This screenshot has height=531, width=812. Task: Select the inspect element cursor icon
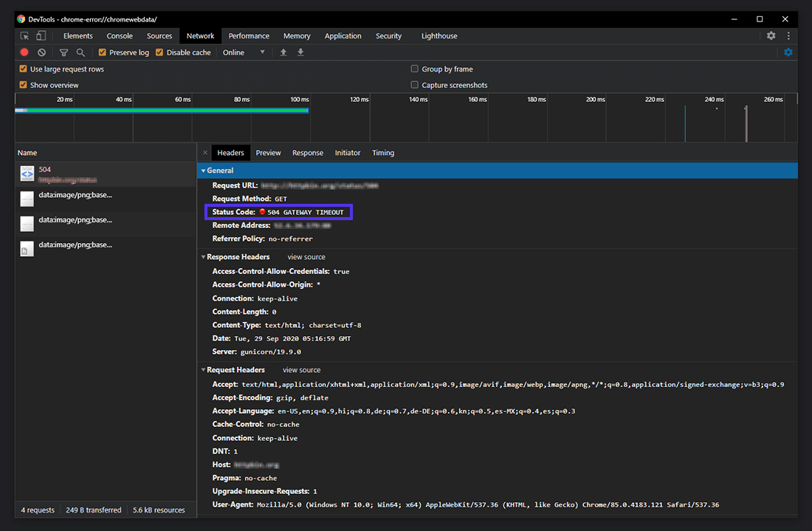tap(24, 35)
